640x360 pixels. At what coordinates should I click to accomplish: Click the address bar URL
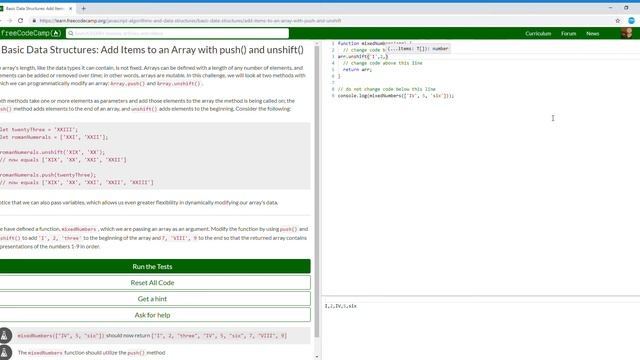click(190, 20)
